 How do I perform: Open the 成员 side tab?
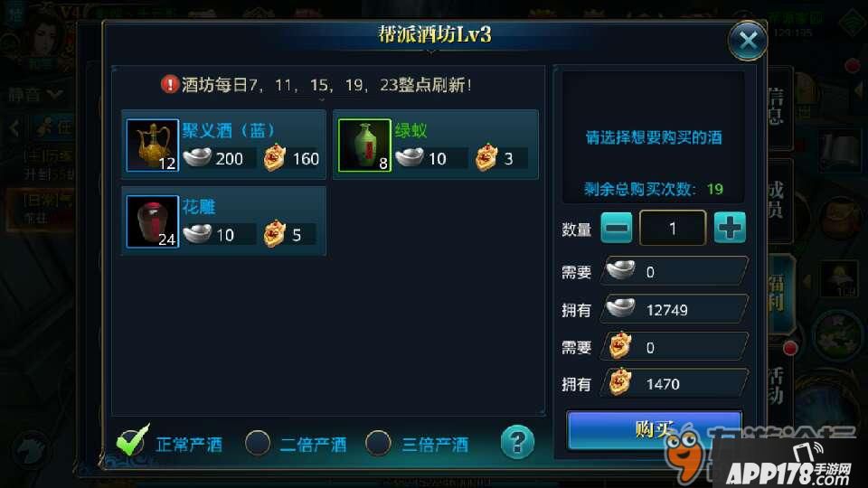pyautogui.click(x=778, y=201)
